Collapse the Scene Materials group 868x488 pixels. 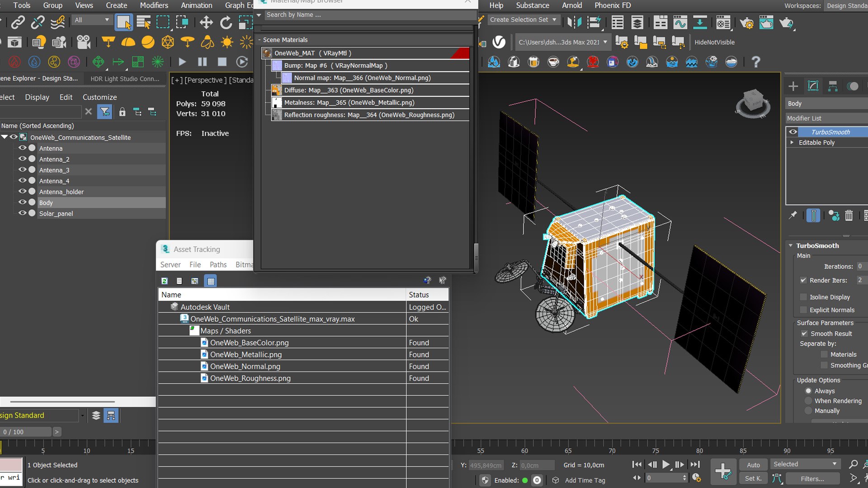point(259,40)
